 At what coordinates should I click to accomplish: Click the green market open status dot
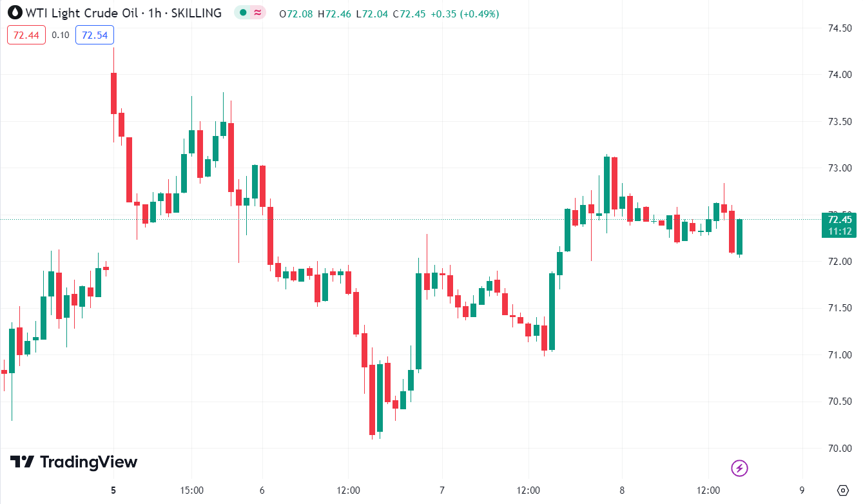tap(242, 13)
